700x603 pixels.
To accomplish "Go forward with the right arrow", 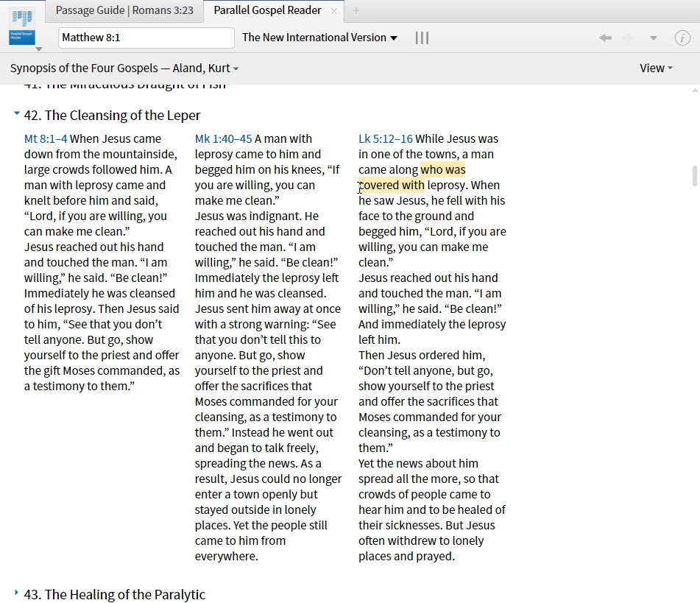I will (628, 38).
